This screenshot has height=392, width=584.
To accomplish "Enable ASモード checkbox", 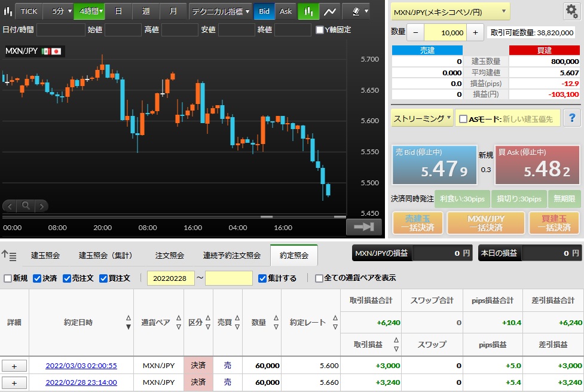I will coord(463,119).
